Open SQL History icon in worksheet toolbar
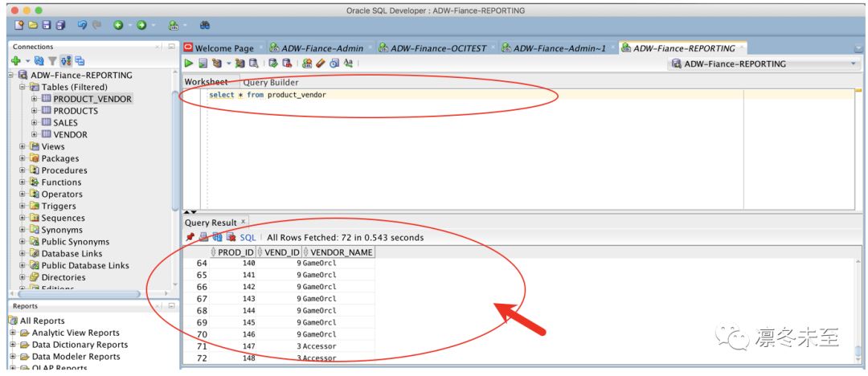Image resolution: width=868 pixels, height=376 pixels. [334, 63]
